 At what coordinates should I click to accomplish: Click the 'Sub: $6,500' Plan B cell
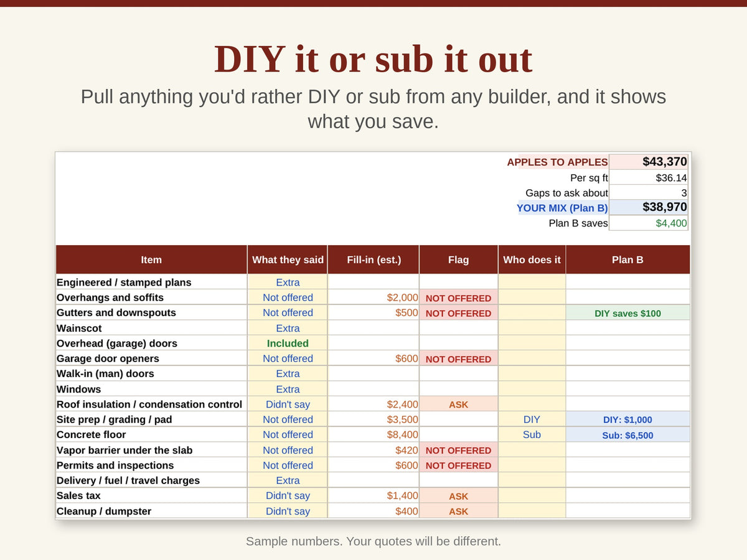627,434
